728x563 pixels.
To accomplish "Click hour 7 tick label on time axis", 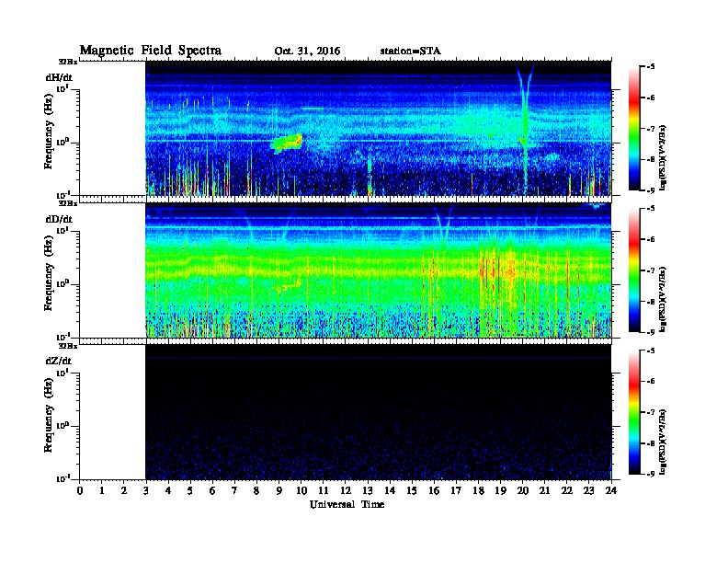I will pyautogui.click(x=235, y=491).
